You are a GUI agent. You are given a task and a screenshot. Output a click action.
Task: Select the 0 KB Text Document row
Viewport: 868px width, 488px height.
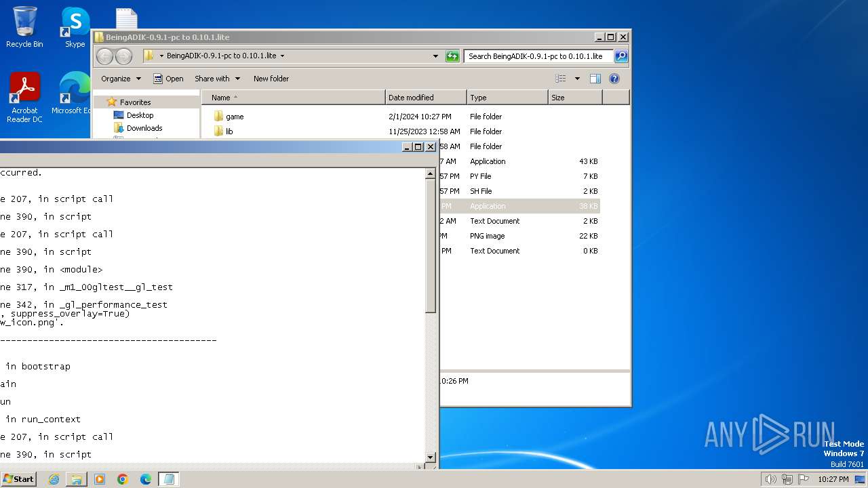(x=520, y=251)
